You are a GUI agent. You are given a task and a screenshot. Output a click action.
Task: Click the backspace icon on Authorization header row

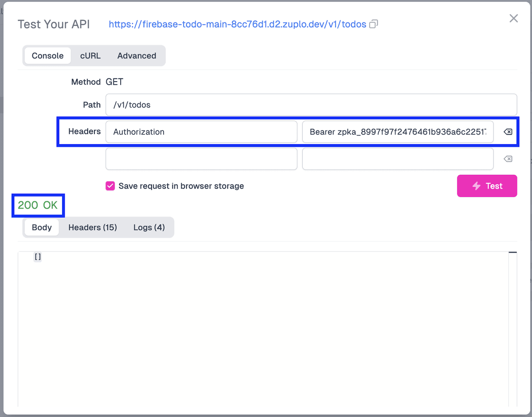pos(508,132)
